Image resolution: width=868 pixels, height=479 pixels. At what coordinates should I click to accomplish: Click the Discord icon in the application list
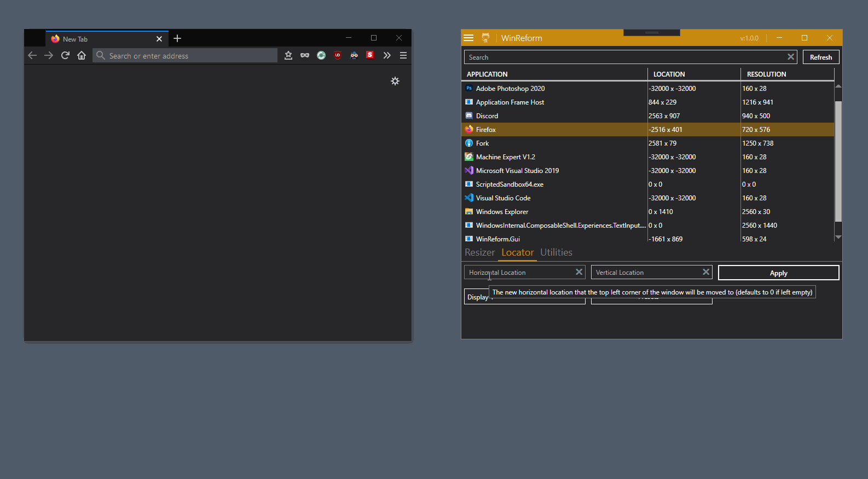coord(469,116)
